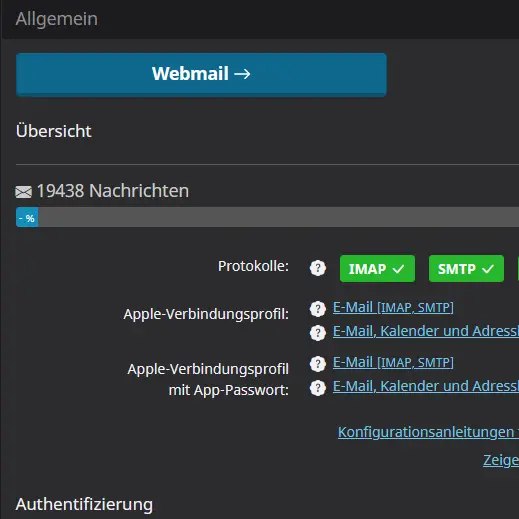Open help for App-Passwort E-Mail, Kalender link
This screenshot has height=519, width=519.
(318, 388)
